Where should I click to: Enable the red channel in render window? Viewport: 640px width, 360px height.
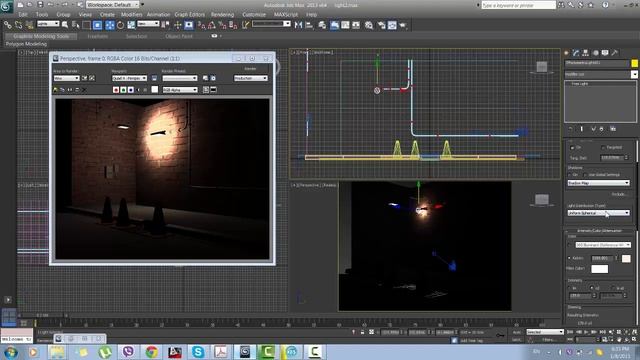pos(116,89)
